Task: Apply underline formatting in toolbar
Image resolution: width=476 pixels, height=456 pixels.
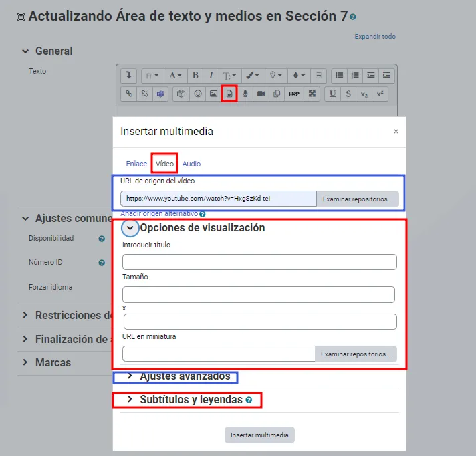Action: click(x=332, y=94)
